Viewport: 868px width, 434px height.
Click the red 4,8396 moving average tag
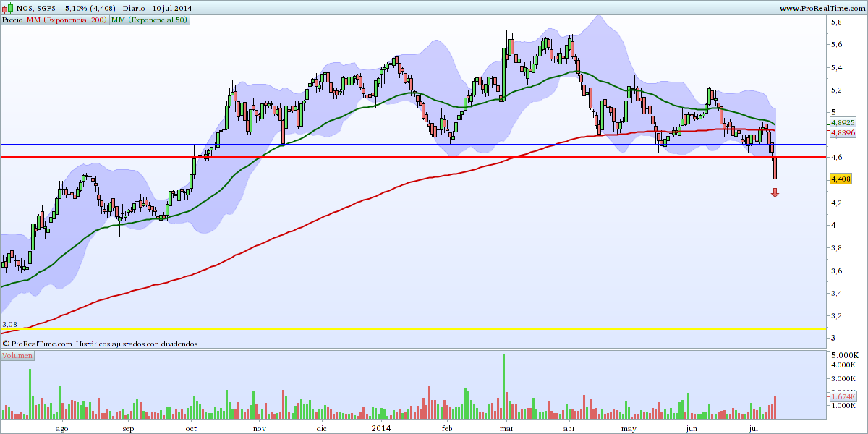click(843, 133)
